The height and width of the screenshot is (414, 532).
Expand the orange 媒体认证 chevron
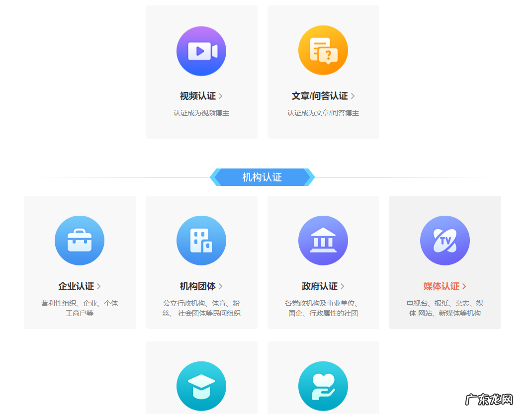pos(465,286)
